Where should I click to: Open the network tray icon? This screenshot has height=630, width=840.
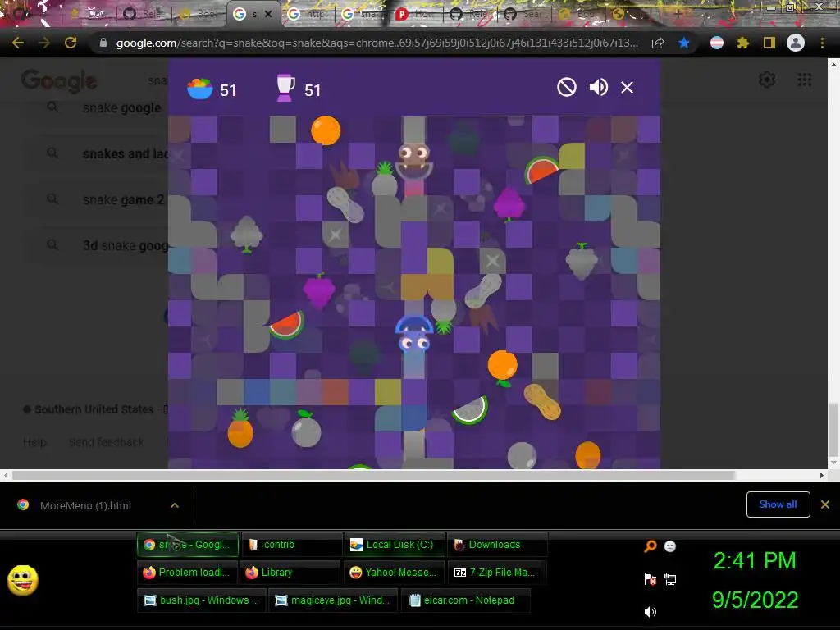click(669, 579)
